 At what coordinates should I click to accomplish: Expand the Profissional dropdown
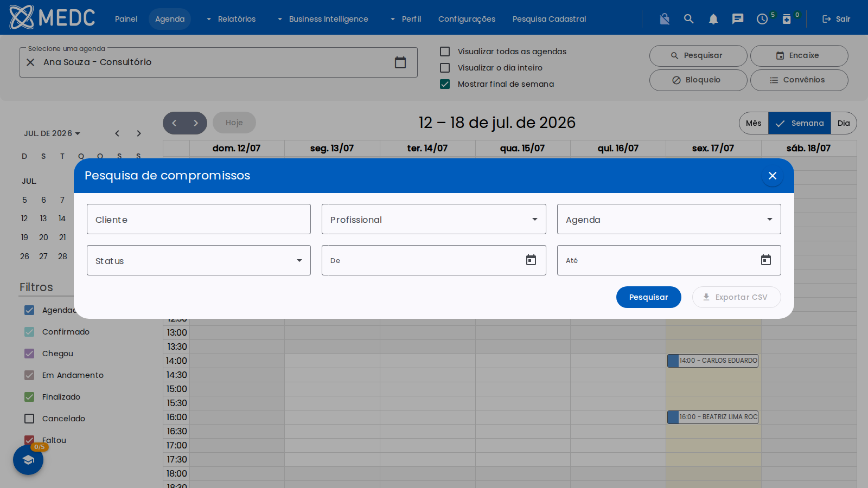click(433, 219)
